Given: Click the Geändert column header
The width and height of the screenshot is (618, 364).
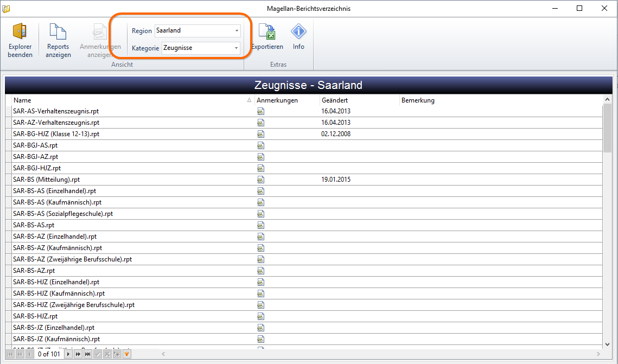Looking at the screenshot, I should [x=359, y=100].
